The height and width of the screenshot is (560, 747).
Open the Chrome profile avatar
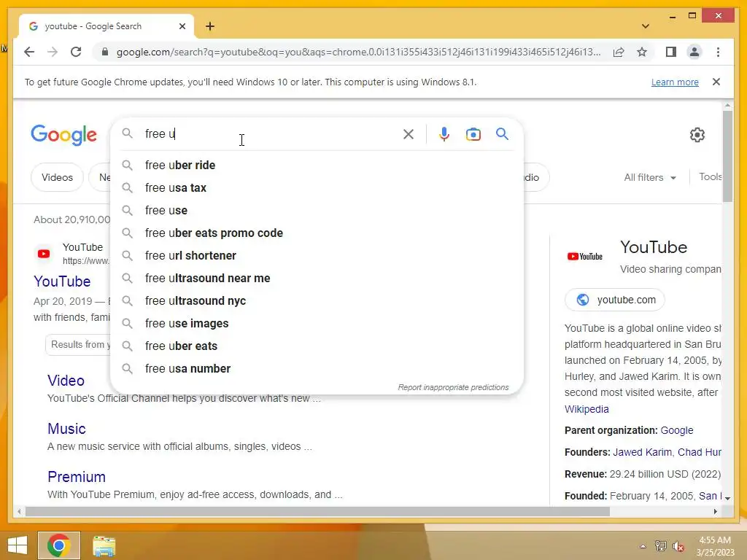[x=694, y=52]
